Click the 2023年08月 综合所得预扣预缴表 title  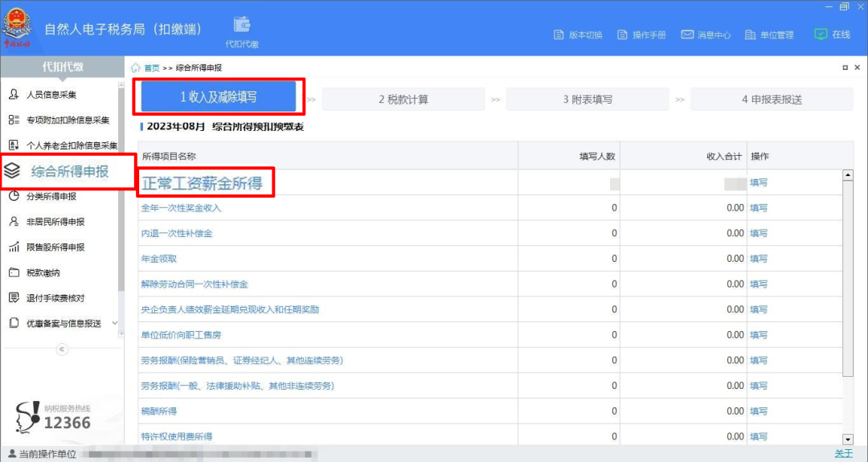point(225,127)
